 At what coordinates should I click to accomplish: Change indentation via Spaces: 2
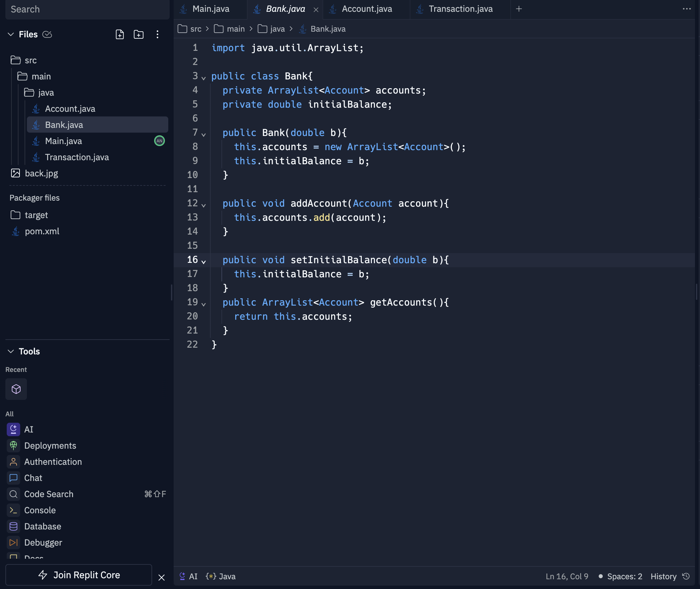pyautogui.click(x=624, y=577)
